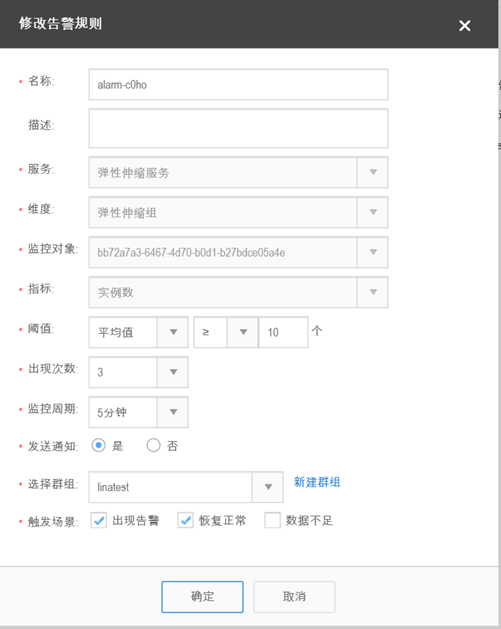501x629 pixels.
Task: Expand the 维度 dropdown arrow
Action: (x=373, y=212)
